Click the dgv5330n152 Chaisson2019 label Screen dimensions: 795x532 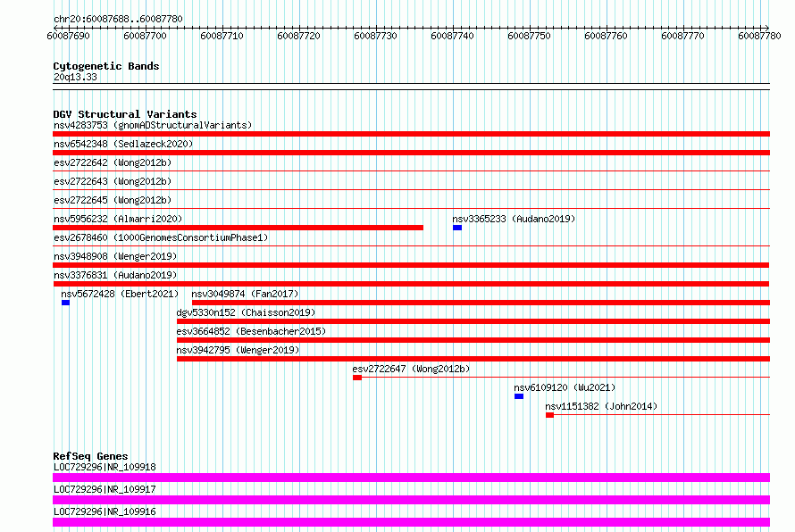coord(246,312)
